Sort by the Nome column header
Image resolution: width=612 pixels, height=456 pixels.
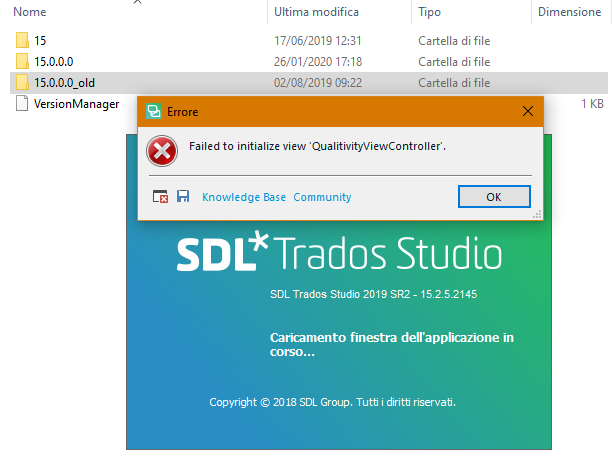click(x=30, y=12)
